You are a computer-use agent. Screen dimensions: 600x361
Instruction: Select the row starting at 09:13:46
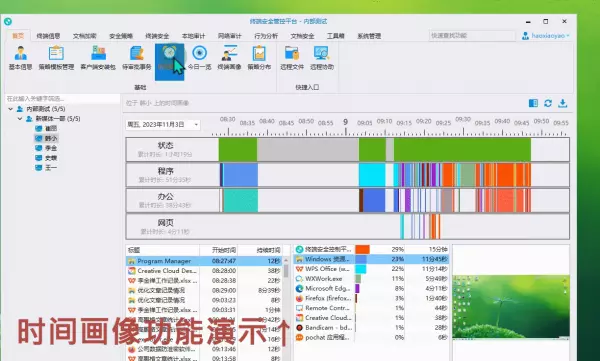204,349
